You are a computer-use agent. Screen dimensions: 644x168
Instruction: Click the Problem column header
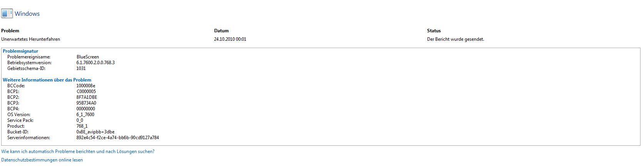click(x=10, y=31)
